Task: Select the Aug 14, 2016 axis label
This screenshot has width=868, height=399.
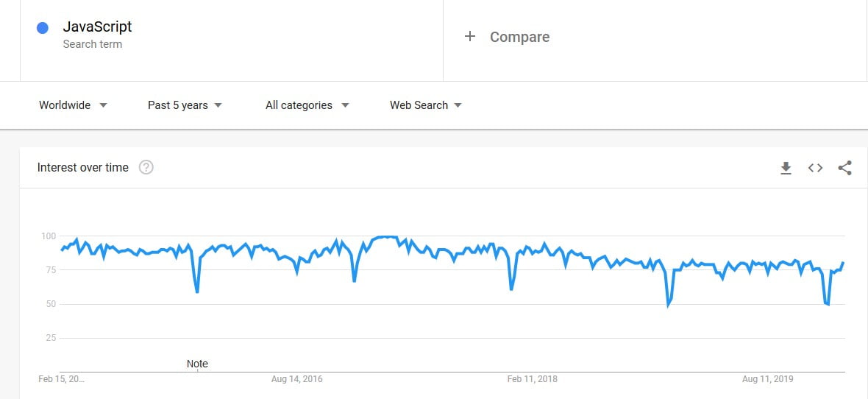Action: 297,379
